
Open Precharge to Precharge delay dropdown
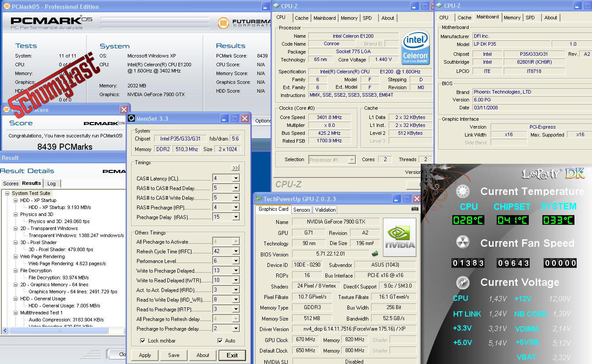[x=236, y=328]
